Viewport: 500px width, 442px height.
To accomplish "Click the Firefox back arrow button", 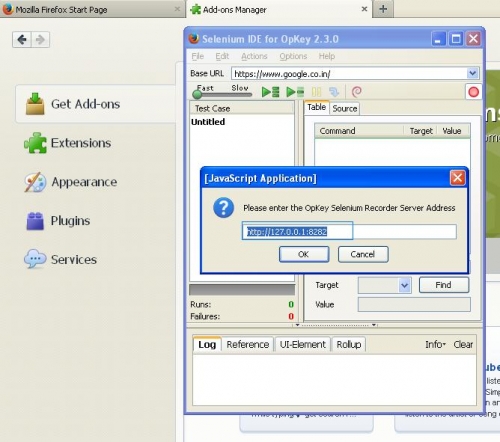I will (x=22, y=40).
